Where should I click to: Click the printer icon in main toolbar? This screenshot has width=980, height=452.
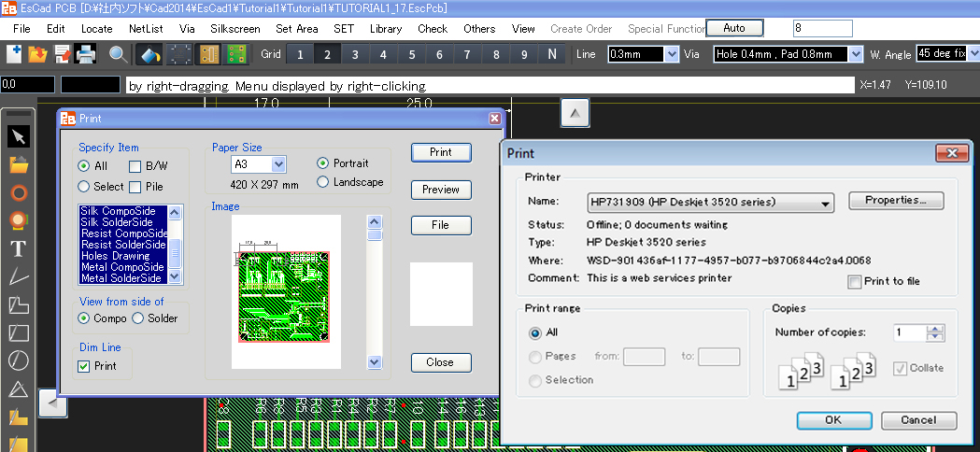coord(86,54)
